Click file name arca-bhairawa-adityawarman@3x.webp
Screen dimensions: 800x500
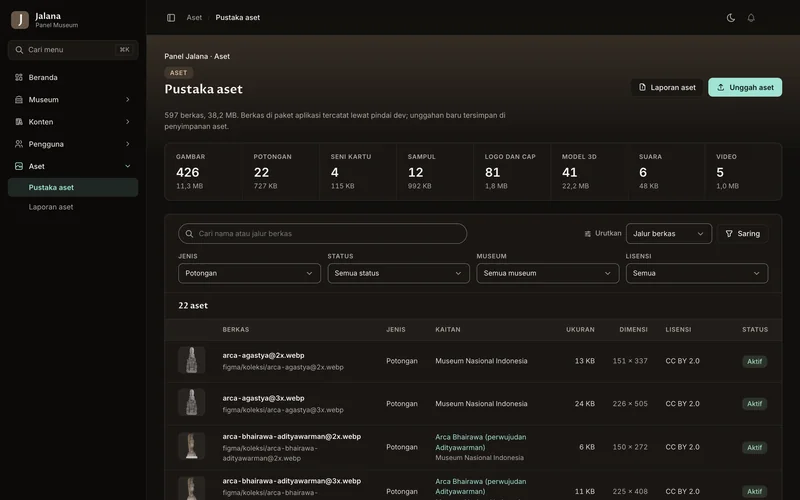(291, 481)
